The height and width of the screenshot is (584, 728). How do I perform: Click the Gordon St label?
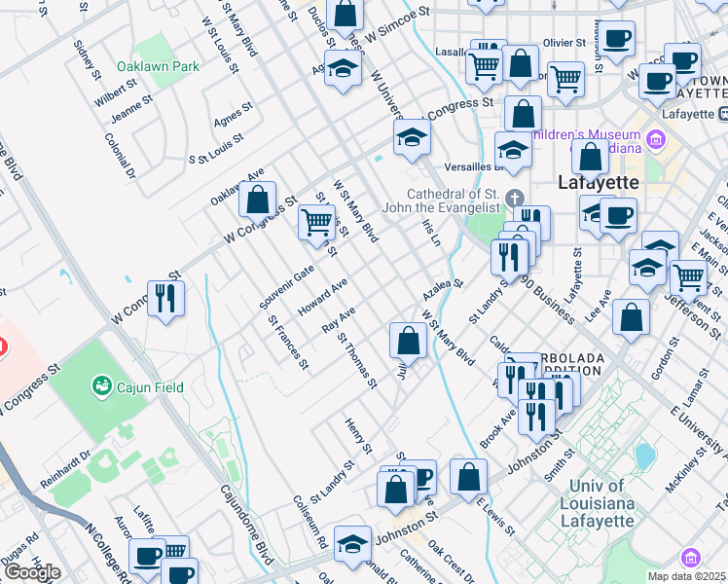pyautogui.click(x=666, y=358)
